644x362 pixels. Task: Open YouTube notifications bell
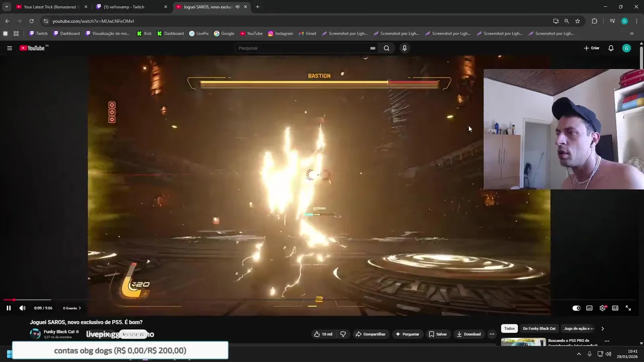coord(611,48)
